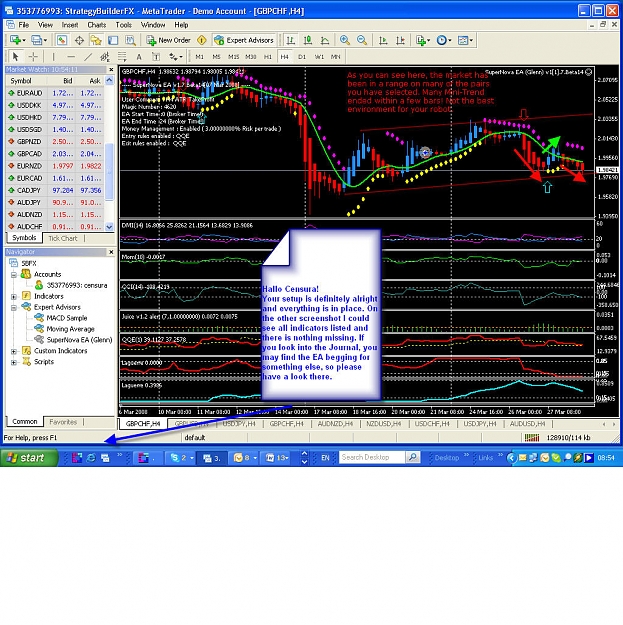Open the Insert menu
The image size is (623, 625).
70,25
